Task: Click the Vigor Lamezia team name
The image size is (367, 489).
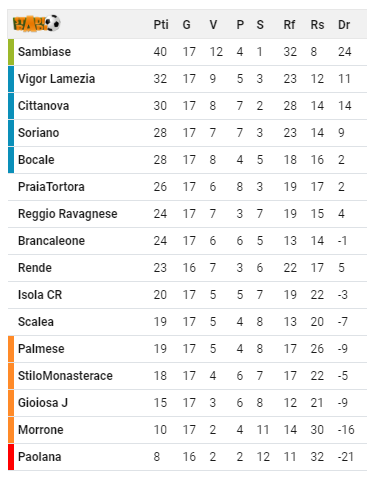Action: tap(56, 79)
